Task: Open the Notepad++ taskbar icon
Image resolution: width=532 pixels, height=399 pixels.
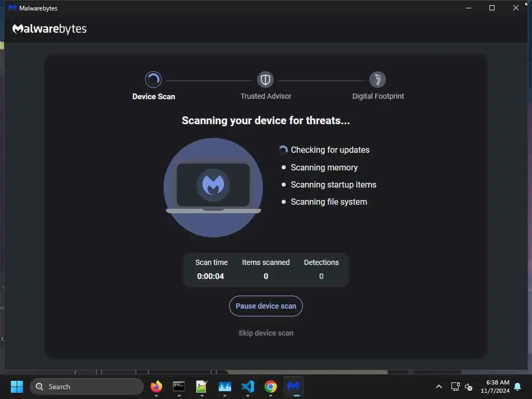Action: [x=202, y=387]
